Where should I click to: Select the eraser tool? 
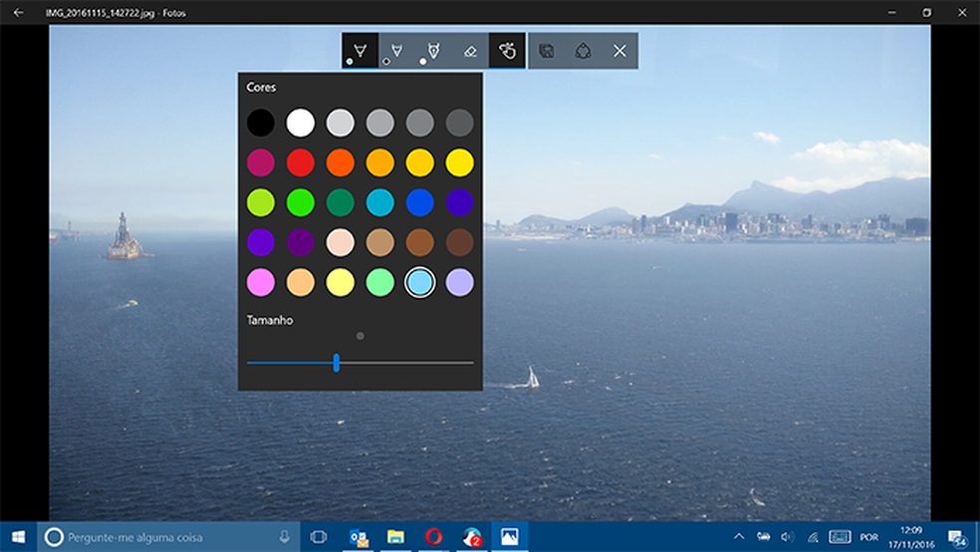click(x=471, y=51)
